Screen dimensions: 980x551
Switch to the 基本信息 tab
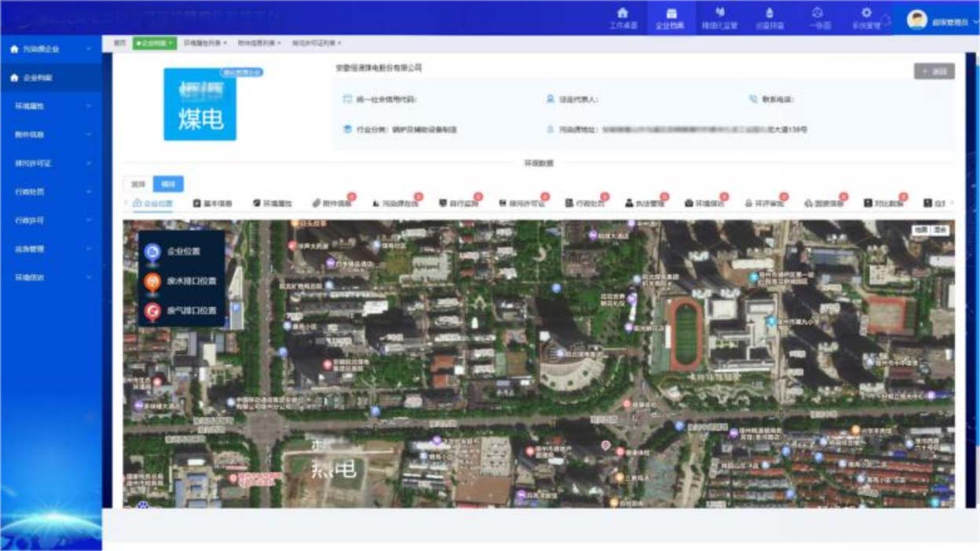point(213,203)
